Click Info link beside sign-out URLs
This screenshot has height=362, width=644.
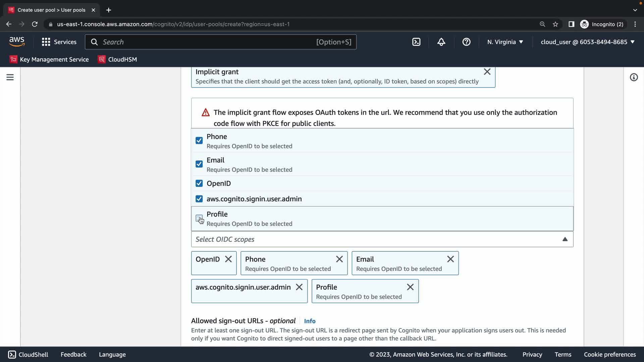(x=310, y=321)
